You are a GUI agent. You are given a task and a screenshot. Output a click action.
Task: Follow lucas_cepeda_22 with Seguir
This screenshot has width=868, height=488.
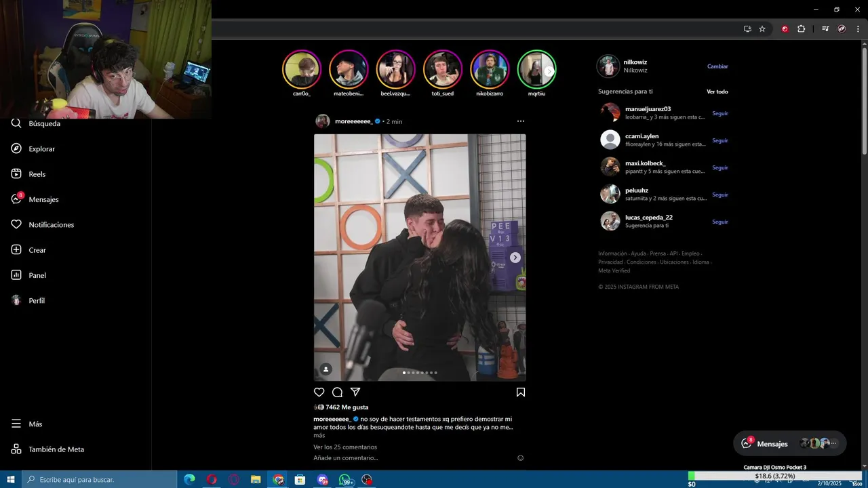(720, 222)
